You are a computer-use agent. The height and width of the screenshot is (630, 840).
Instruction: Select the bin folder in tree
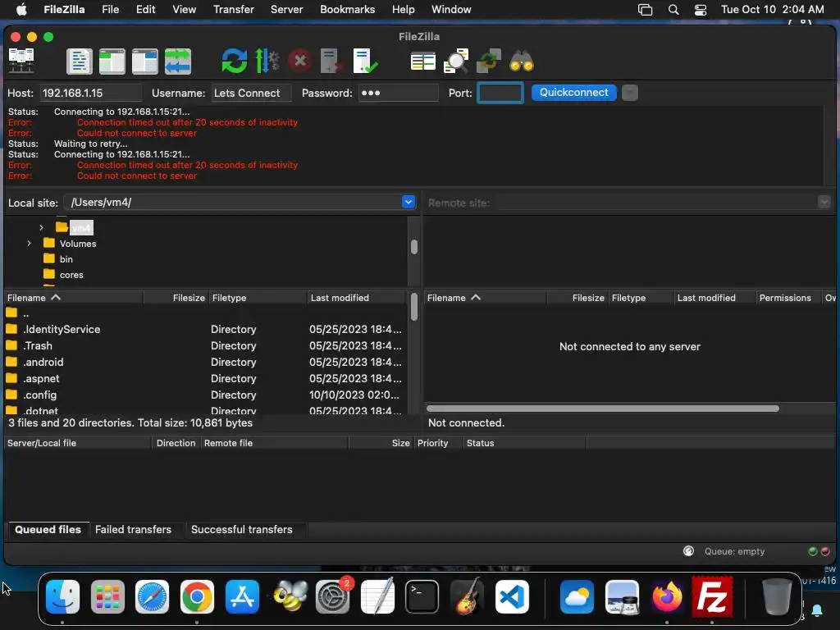coord(66,258)
